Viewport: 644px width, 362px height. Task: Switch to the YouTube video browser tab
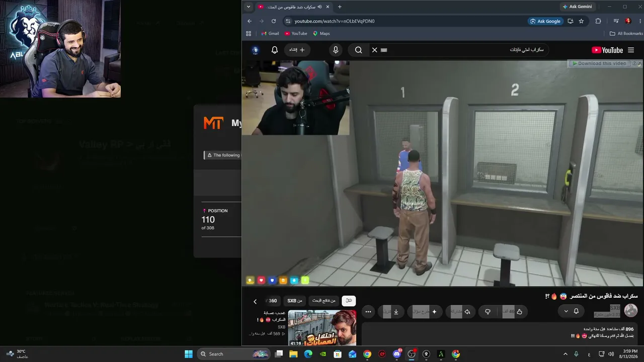click(294, 7)
